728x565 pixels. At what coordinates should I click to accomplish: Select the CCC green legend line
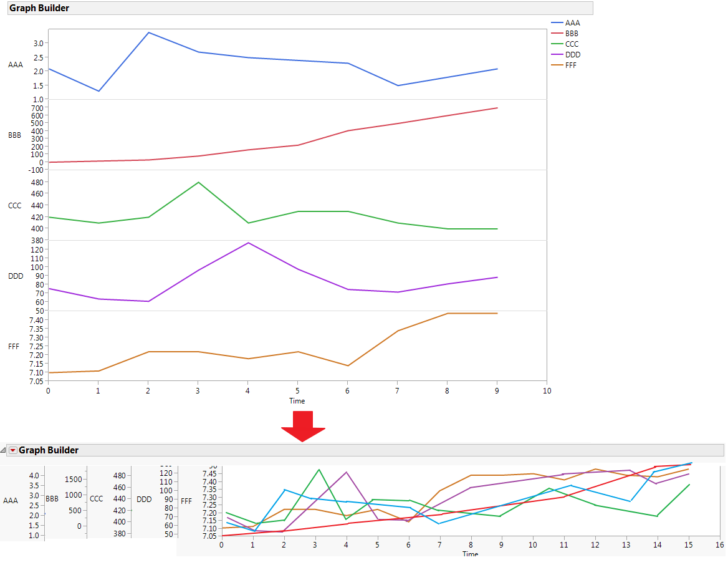pyautogui.click(x=557, y=44)
